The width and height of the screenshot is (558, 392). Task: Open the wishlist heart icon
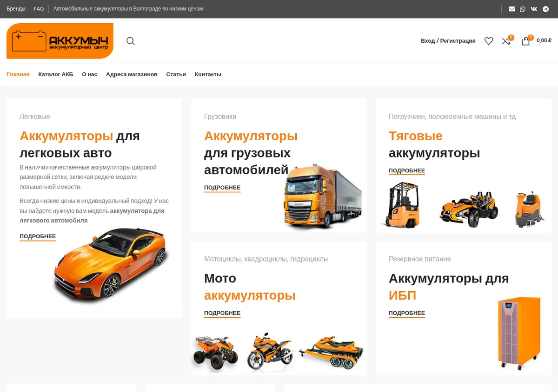pos(489,41)
